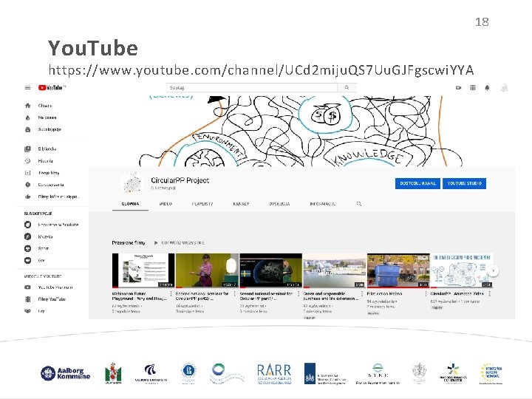Image resolution: width=532 pixels, height=399 pixels.
Task: Open Trending via the flame icon
Action: coord(28,117)
